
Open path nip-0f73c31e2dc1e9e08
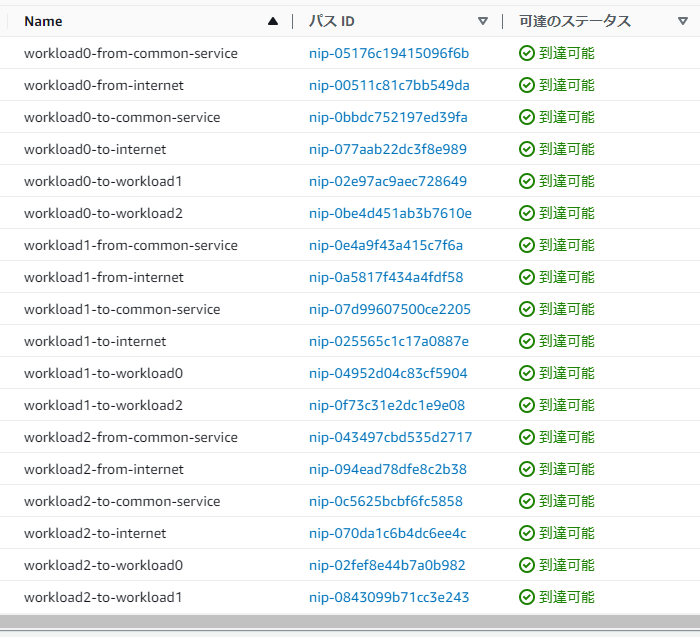[x=387, y=405]
